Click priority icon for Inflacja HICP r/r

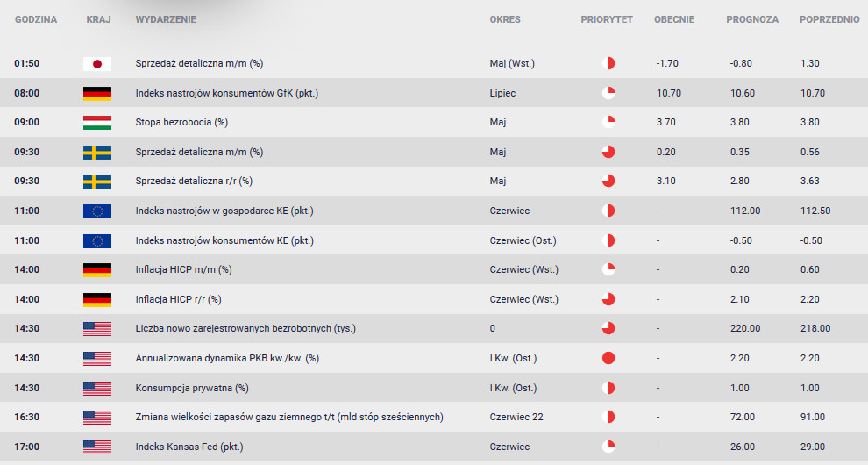608,299
